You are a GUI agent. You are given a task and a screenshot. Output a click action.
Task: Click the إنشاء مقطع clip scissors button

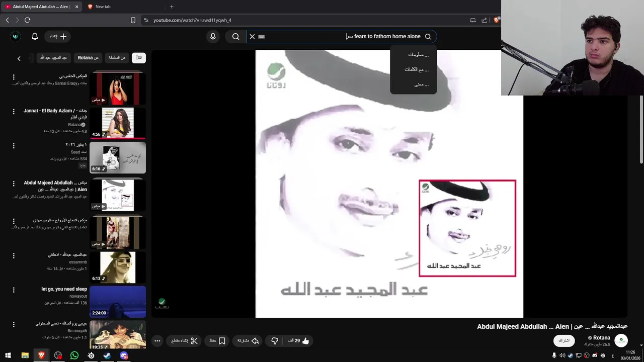tap(185, 341)
